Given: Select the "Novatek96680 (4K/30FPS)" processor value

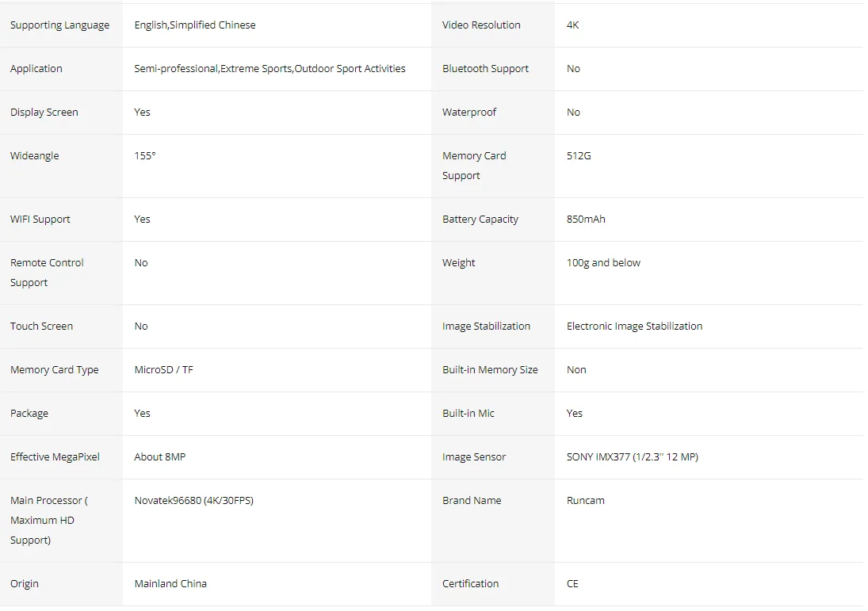Looking at the screenshot, I should (x=193, y=501).
